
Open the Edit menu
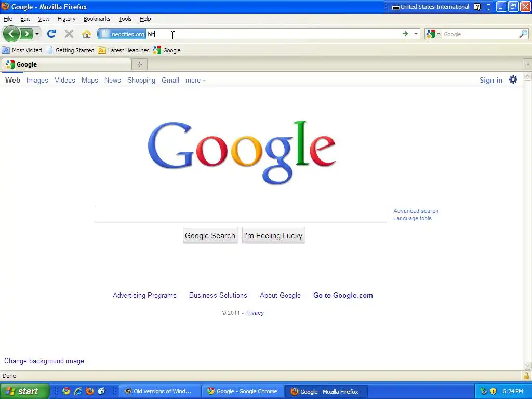(25, 19)
